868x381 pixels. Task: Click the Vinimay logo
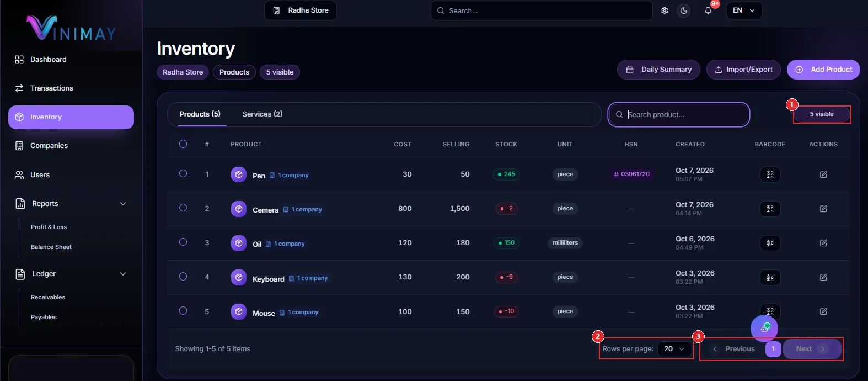(72, 28)
